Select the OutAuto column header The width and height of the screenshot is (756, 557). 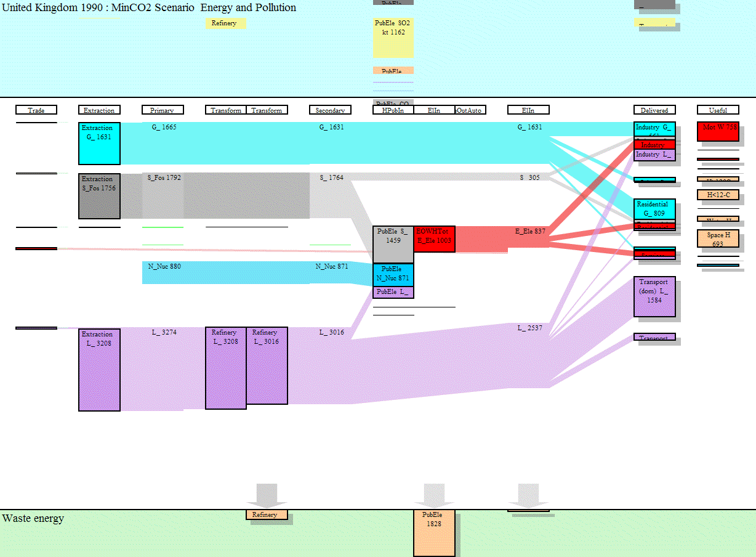[x=470, y=110]
